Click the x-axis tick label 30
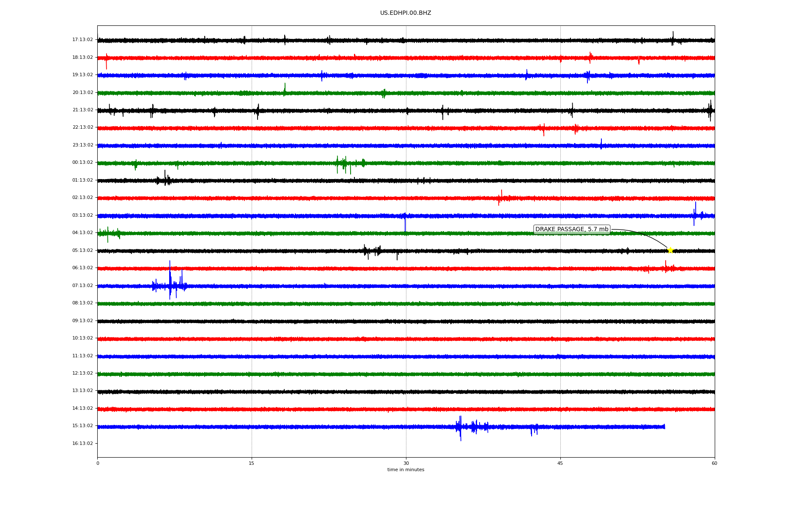Screen dimensions: 812x508 pos(406,464)
